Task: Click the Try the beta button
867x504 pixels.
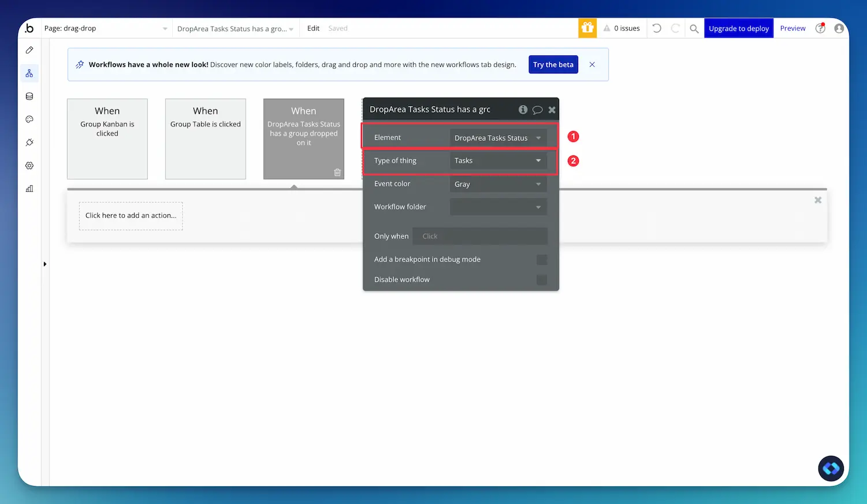Action: pyautogui.click(x=553, y=65)
